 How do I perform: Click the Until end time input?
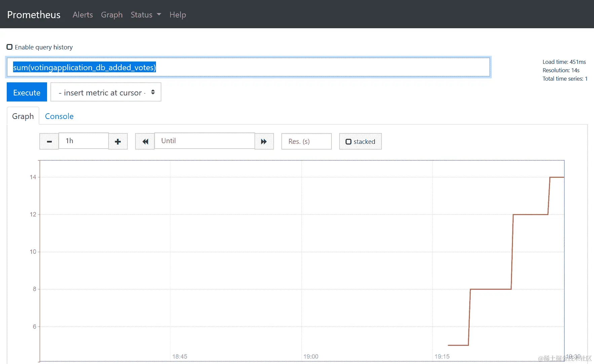click(x=205, y=141)
